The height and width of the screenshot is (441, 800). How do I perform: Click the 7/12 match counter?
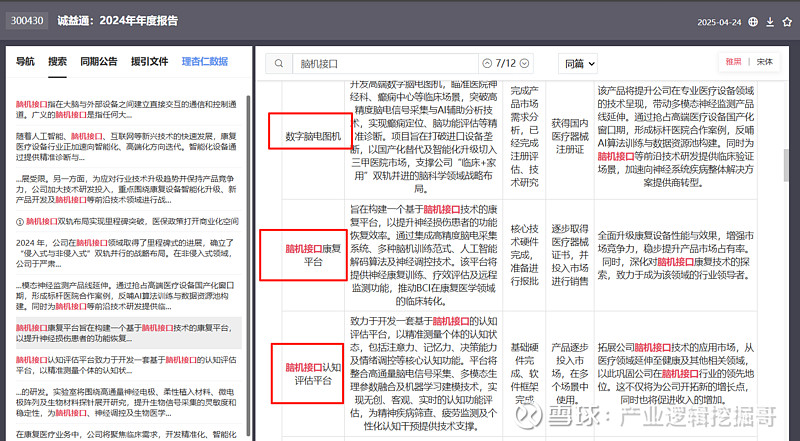(506, 63)
